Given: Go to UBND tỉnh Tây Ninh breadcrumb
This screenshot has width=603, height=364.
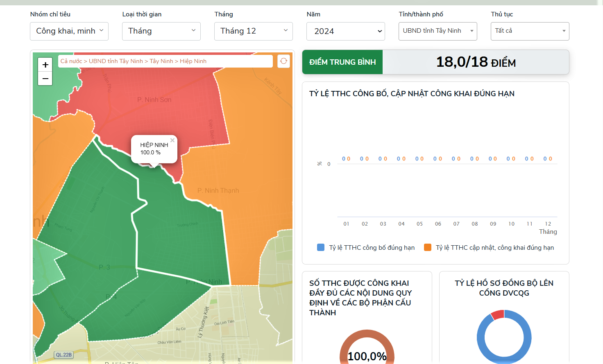Looking at the screenshot, I should pyautogui.click(x=116, y=61).
